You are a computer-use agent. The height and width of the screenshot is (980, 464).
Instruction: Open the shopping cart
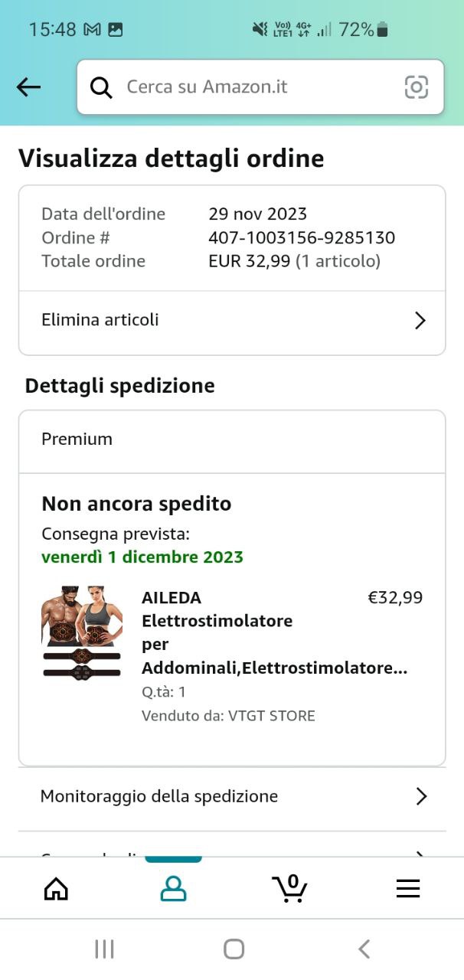(x=289, y=888)
